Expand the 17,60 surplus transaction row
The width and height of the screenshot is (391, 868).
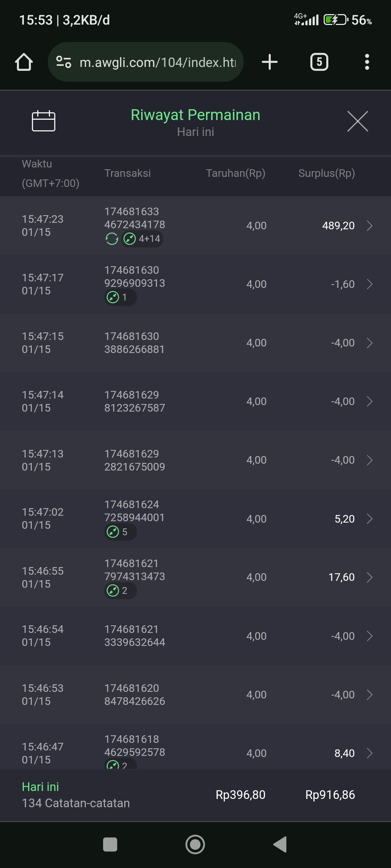pyautogui.click(x=369, y=577)
